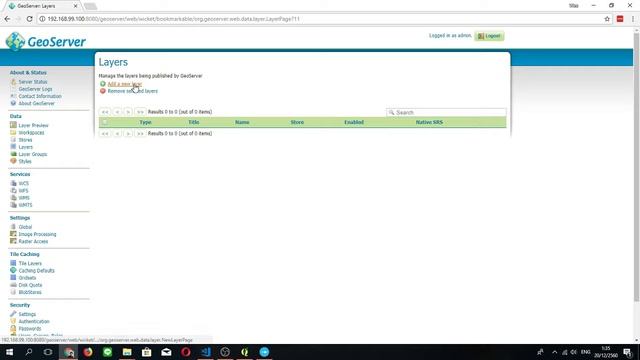Open BlobStores icon
The height and width of the screenshot is (360, 640).
pyautogui.click(x=13, y=292)
